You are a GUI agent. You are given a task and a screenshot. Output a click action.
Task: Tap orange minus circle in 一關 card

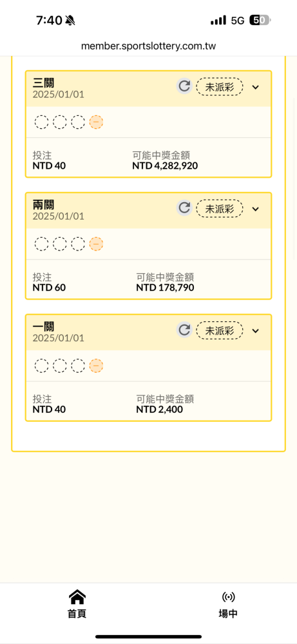coord(96,366)
